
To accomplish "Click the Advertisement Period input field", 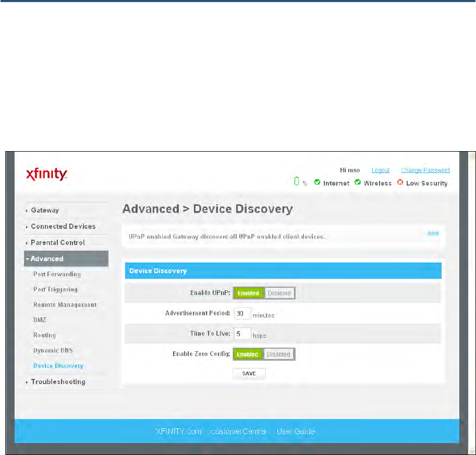I will [x=242, y=314].
